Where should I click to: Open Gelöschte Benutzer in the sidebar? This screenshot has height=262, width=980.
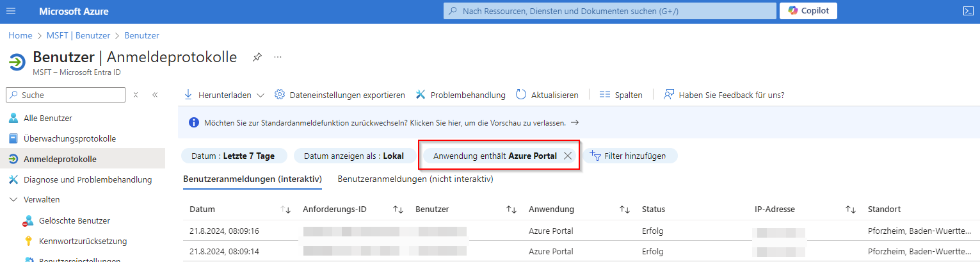click(74, 220)
